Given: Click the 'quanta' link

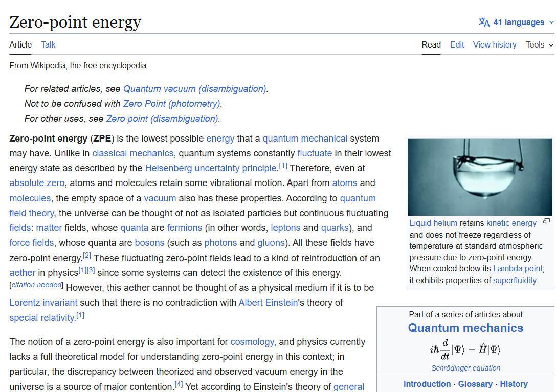Looking at the screenshot, I should click(135, 228).
